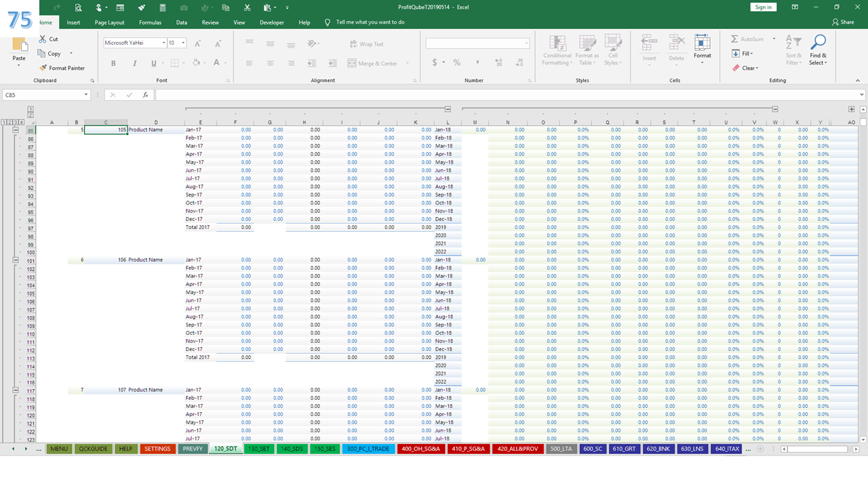Image resolution: width=868 pixels, height=488 pixels.
Task: Click the scissors icon in quick access toolbar
Action: [248, 7]
